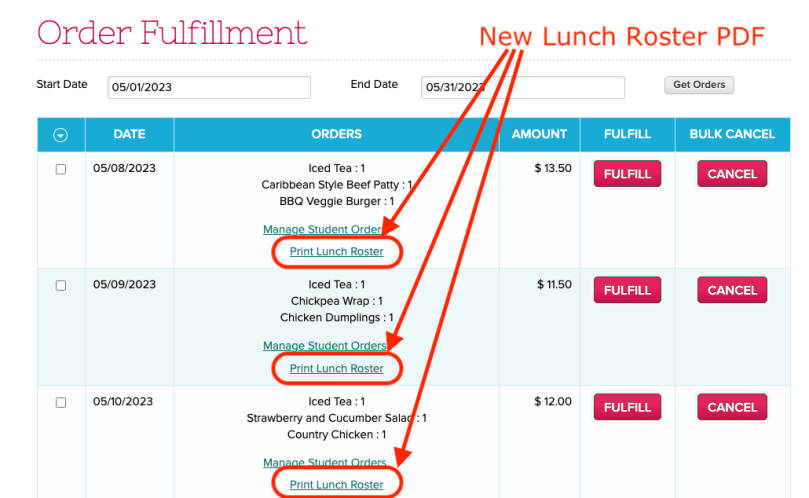The image size is (809, 498).
Task: Fulfill the 05/09/2023 order
Action: pyautogui.click(x=627, y=290)
